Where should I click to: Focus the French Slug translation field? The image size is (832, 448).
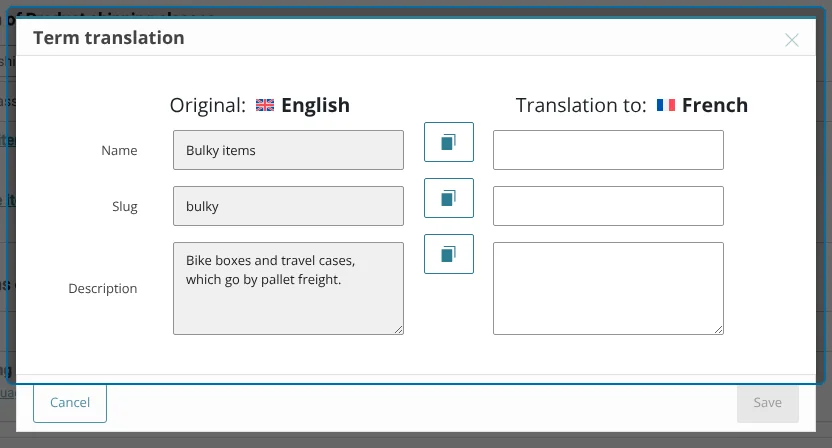pyautogui.click(x=608, y=206)
